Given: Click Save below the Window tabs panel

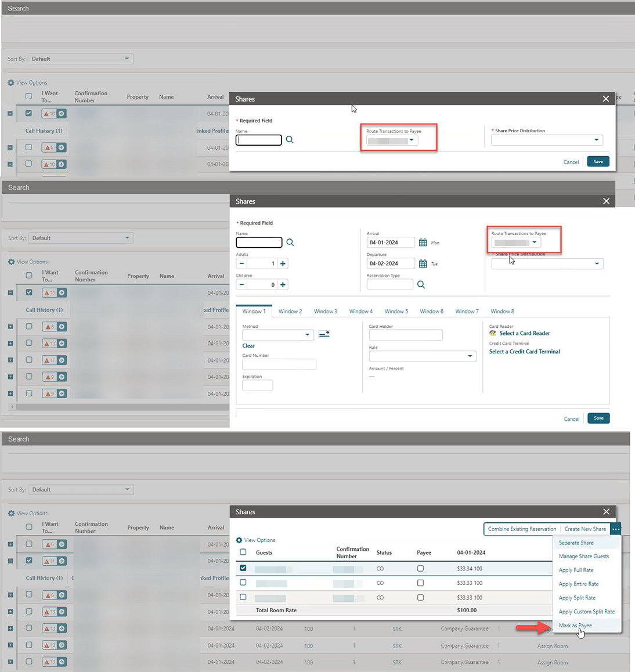Looking at the screenshot, I should coord(598,418).
